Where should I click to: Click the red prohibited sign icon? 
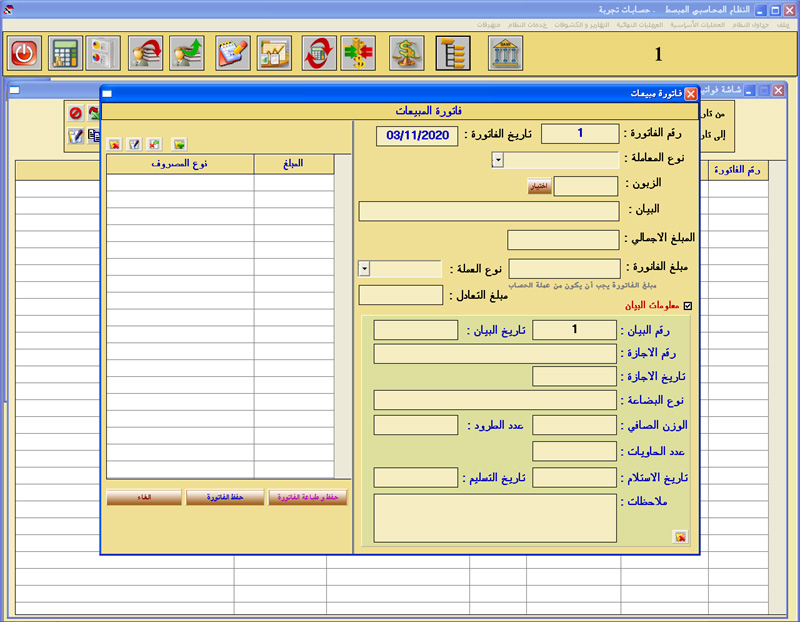tap(75, 114)
